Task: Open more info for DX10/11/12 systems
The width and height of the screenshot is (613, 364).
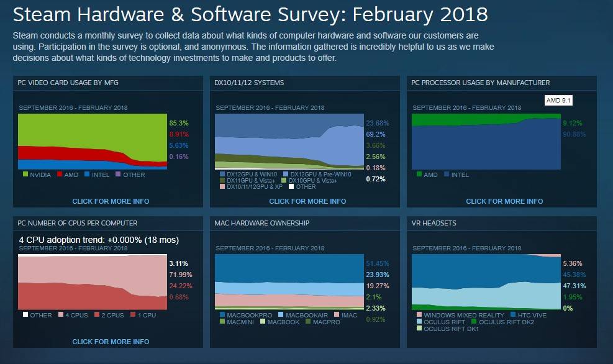Action: [307, 201]
